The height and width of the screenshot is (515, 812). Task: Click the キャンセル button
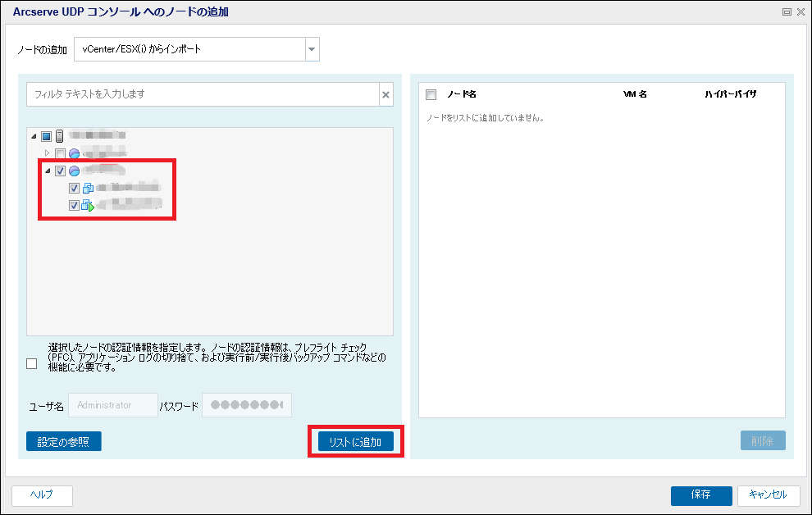(769, 495)
